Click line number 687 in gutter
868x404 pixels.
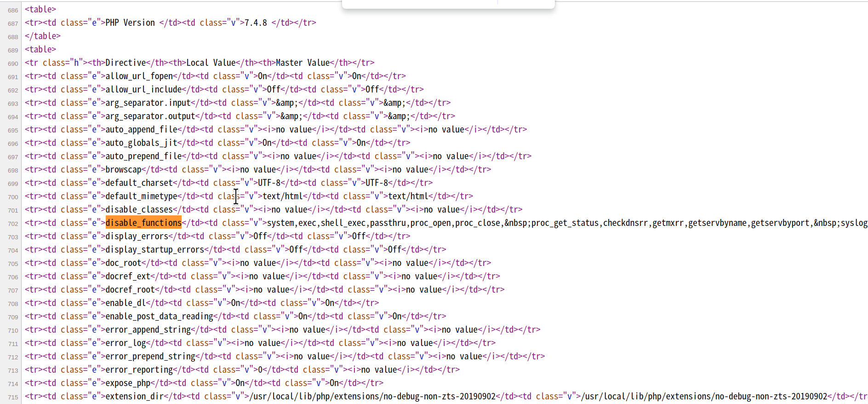point(13,23)
